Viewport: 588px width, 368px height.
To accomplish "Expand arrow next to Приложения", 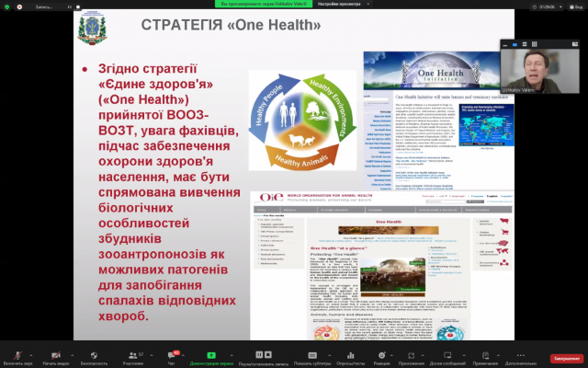I will click(x=423, y=355).
